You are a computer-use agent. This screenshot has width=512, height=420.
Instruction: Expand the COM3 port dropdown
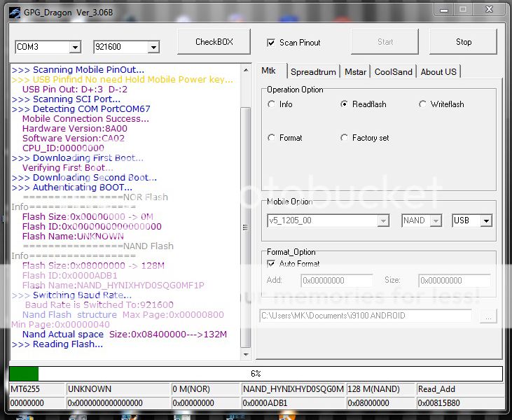75,48
